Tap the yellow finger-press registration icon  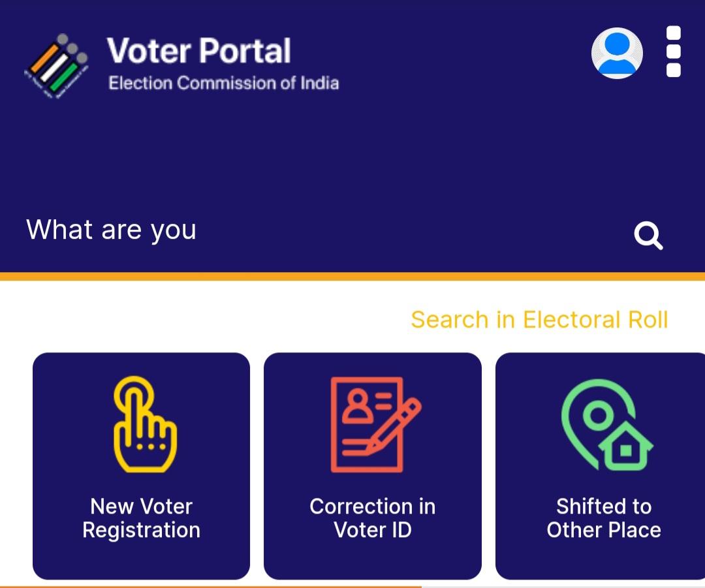point(145,424)
